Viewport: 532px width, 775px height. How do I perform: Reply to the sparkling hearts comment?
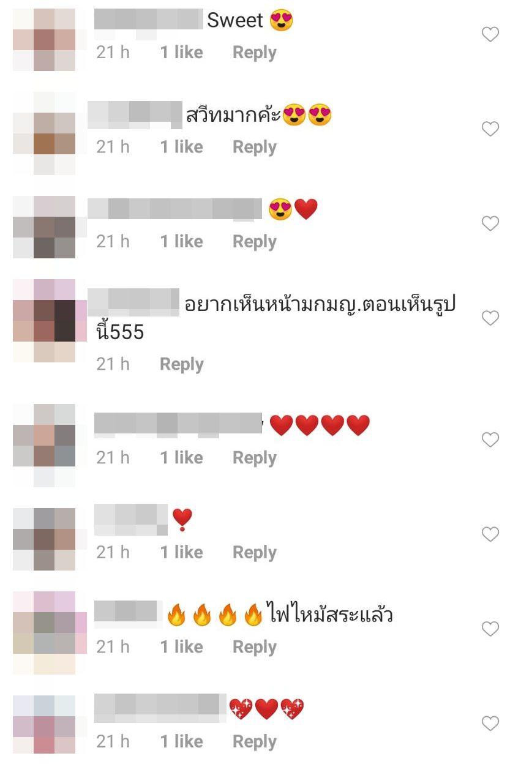pos(255,742)
